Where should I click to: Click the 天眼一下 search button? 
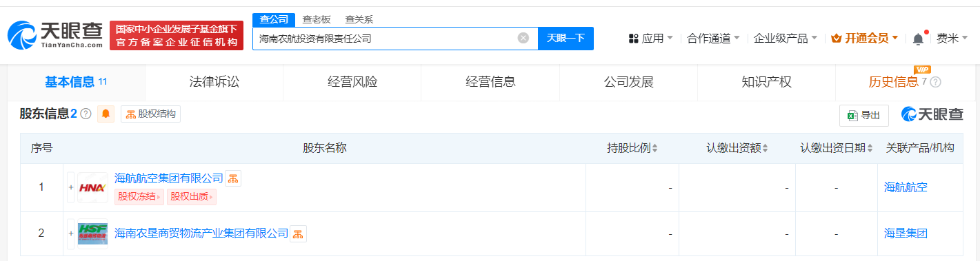tap(566, 39)
